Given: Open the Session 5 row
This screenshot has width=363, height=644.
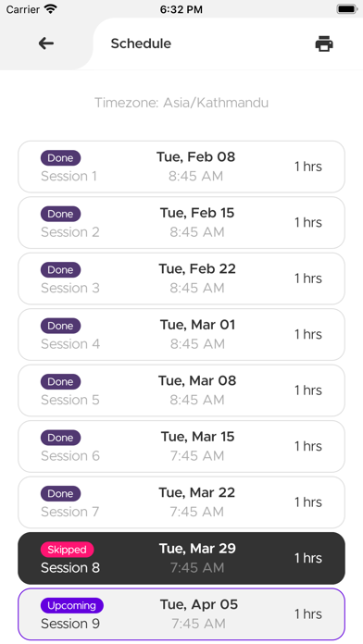Looking at the screenshot, I should tap(181, 390).
